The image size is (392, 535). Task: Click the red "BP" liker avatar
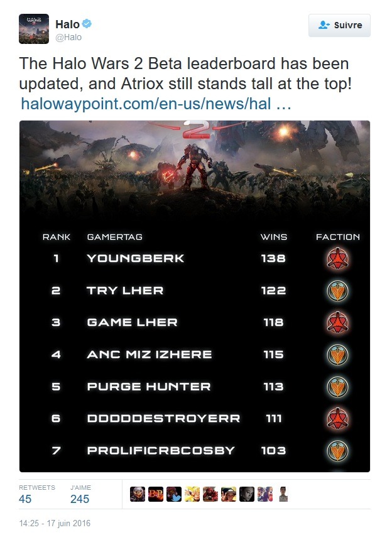tap(156, 494)
